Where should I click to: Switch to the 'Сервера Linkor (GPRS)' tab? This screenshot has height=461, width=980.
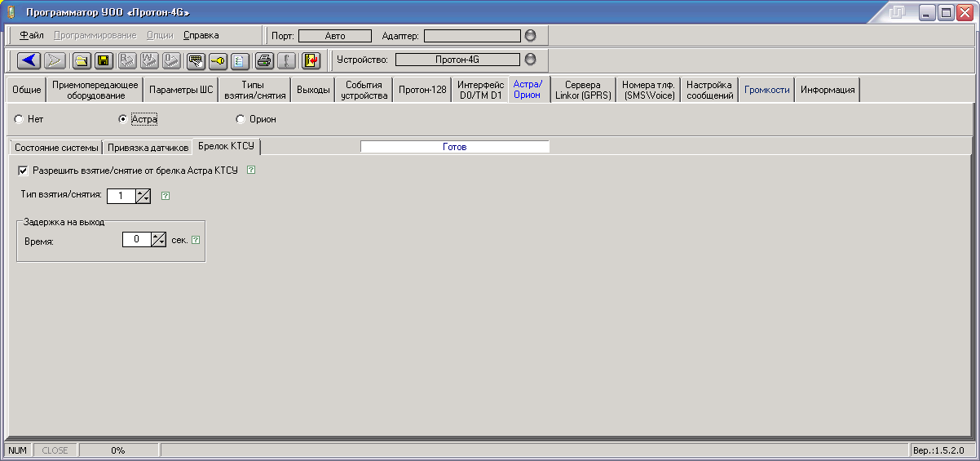[583, 90]
